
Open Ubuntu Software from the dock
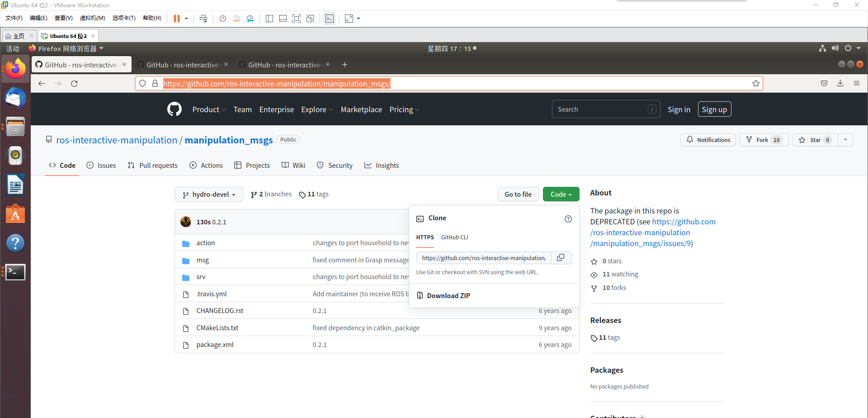[x=15, y=214]
